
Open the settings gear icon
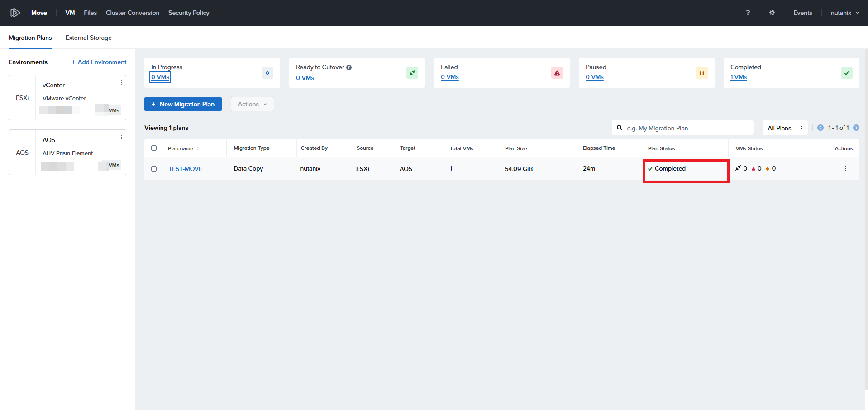pos(772,13)
